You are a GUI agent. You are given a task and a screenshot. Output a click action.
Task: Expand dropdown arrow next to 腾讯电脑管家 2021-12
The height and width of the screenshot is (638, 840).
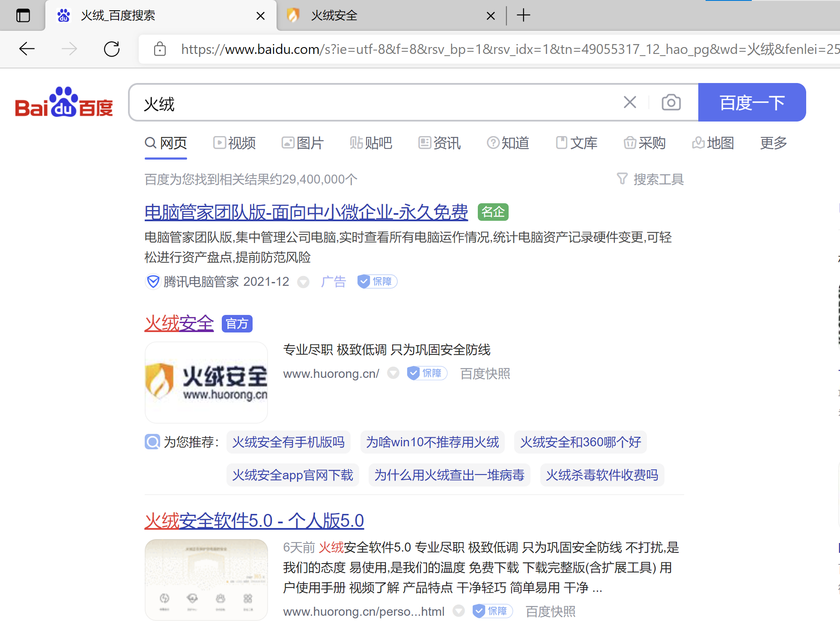(304, 282)
